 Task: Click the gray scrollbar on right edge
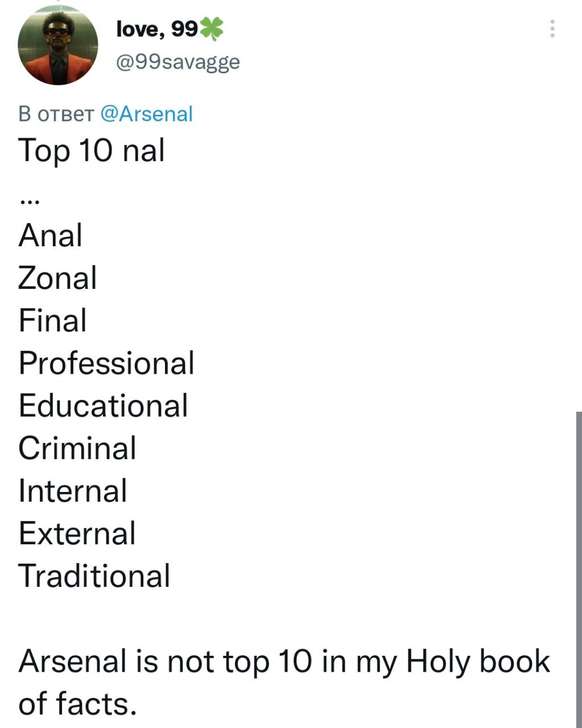point(579,569)
